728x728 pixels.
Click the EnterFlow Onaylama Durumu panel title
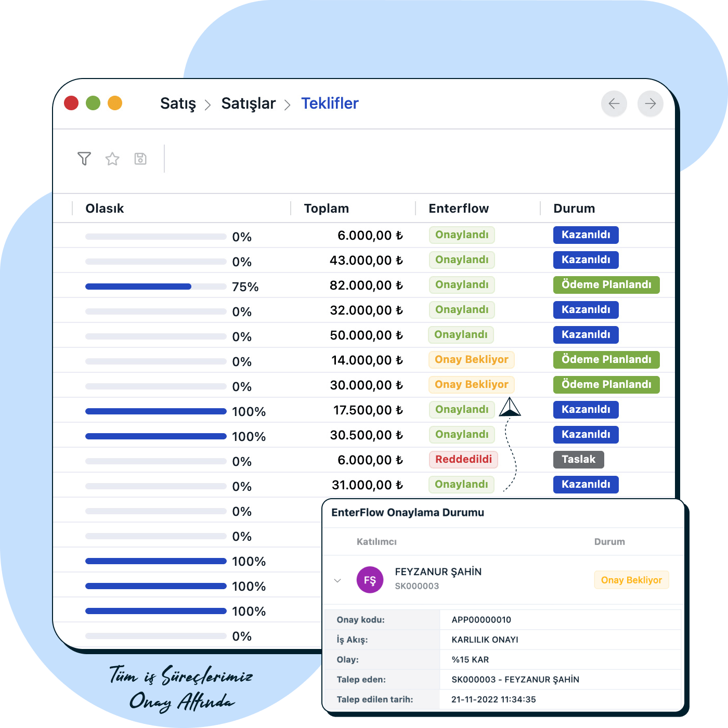(x=408, y=513)
